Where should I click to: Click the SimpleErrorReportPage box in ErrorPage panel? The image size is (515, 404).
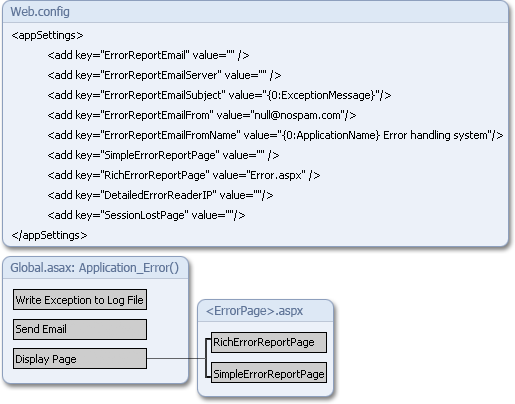tap(269, 373)
